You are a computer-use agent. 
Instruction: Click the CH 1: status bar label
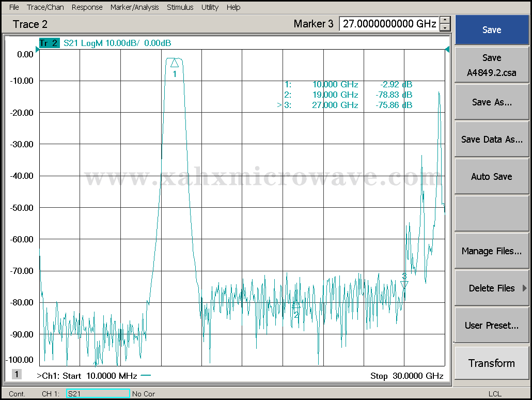[x=51, y=394]
